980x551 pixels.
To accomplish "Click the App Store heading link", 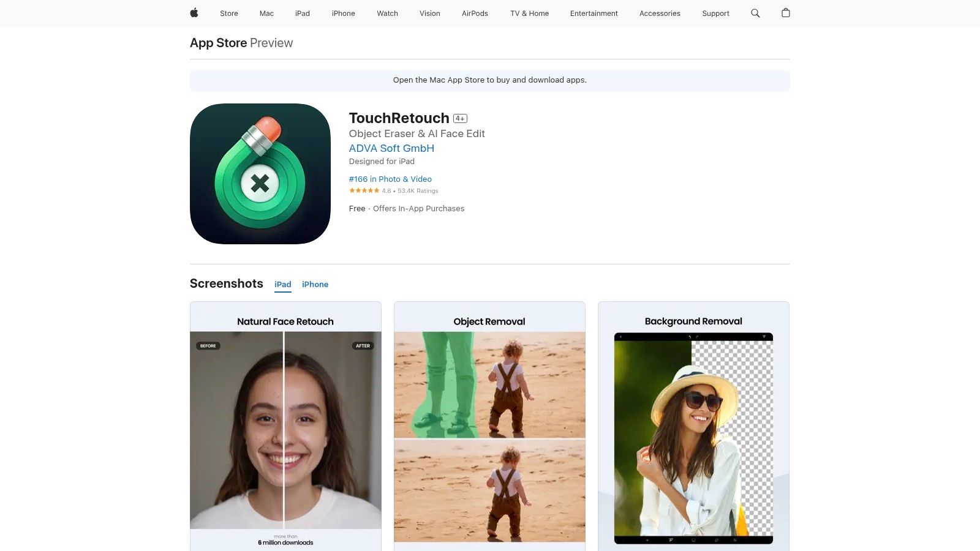I will coord(218,43).
